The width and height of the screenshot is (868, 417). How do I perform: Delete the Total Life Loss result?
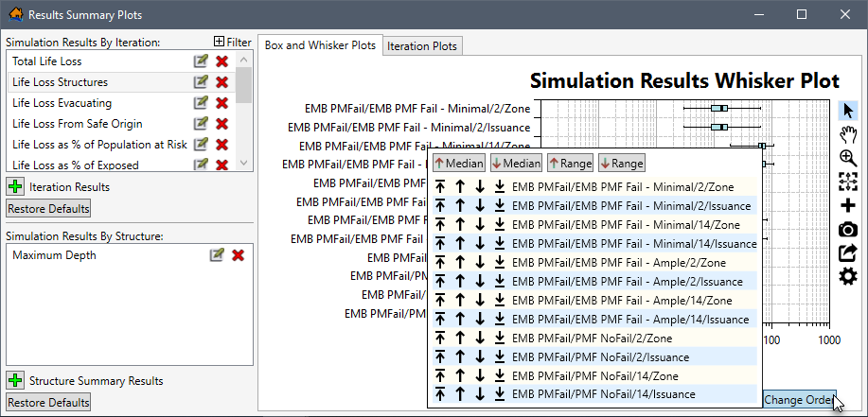[x=222, y=61]
